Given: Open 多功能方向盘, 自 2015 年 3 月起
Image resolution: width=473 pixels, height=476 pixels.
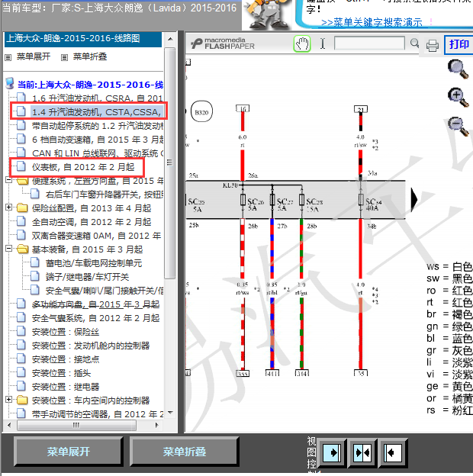Looking at the screenshot, I should click(95, 304).
